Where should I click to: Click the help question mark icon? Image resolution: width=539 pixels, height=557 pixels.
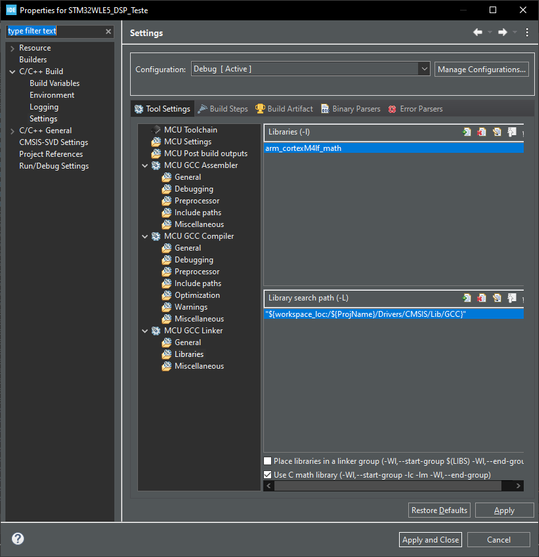(18, 539)
